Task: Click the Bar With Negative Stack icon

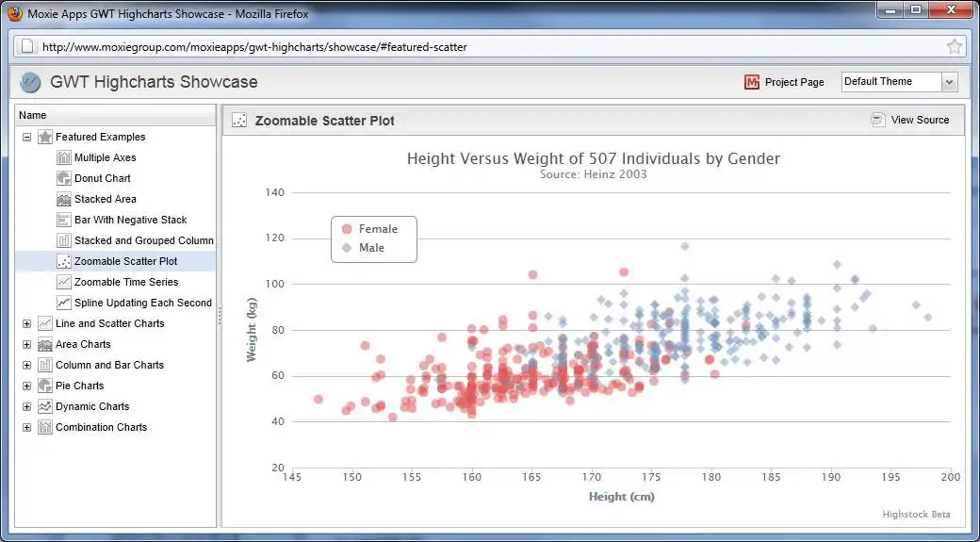Action: tap(64, 220)
